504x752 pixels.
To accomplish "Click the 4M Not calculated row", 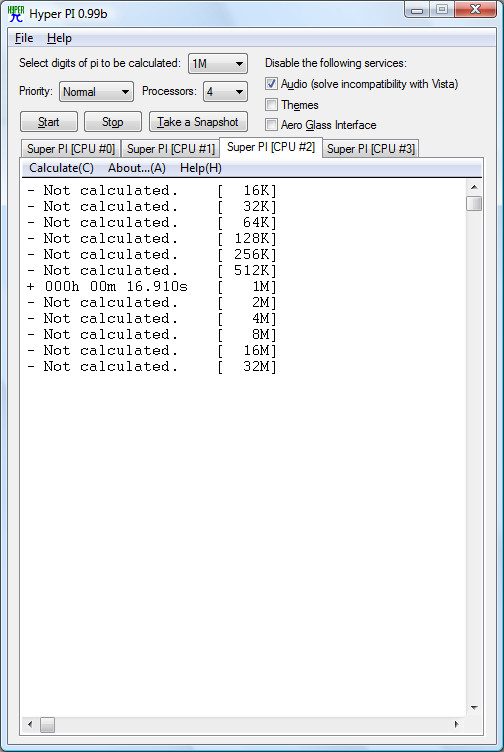I will point(152,318).
